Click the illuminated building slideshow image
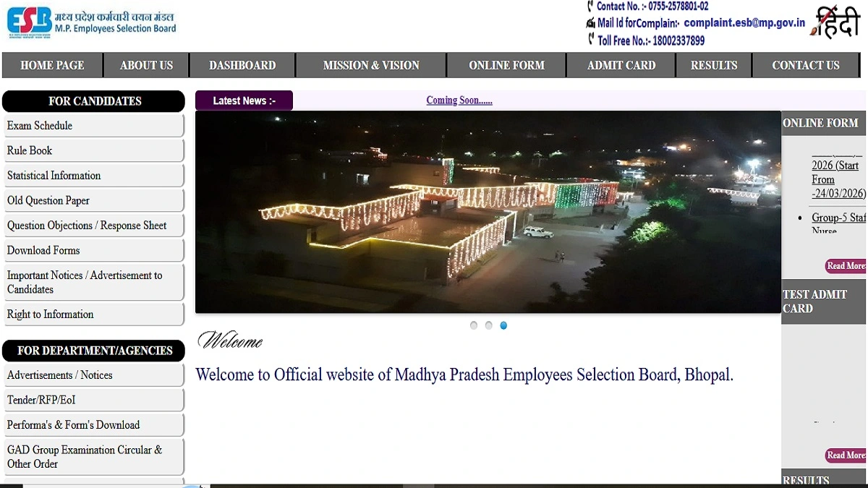Viewport: 868px width, 488px height. pyautogui.click(x=488, y=212)
